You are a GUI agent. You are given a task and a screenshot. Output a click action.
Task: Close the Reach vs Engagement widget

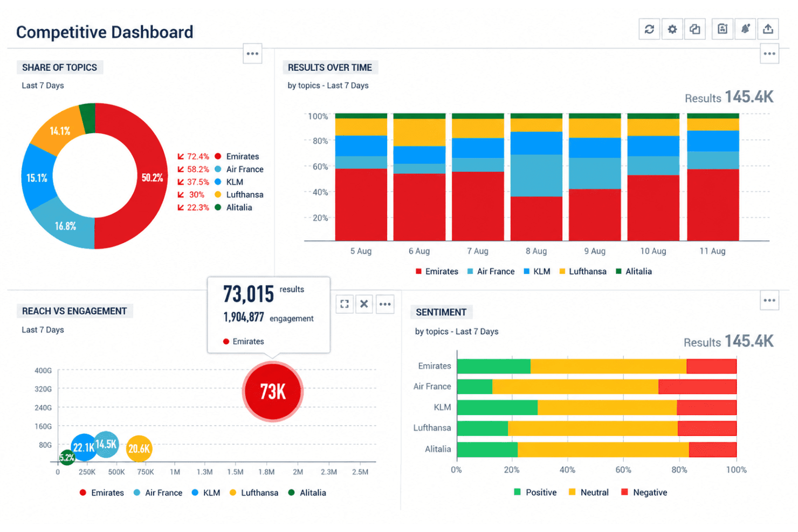pos(364,304)
